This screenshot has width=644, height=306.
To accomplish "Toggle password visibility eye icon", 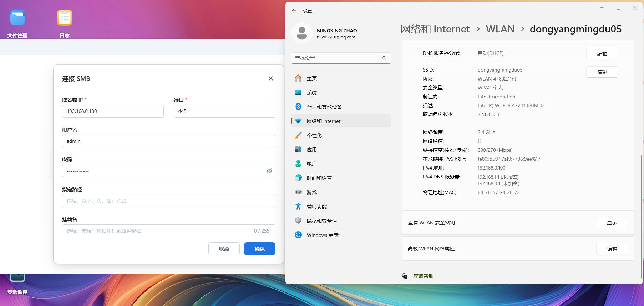I will (269, 171).
